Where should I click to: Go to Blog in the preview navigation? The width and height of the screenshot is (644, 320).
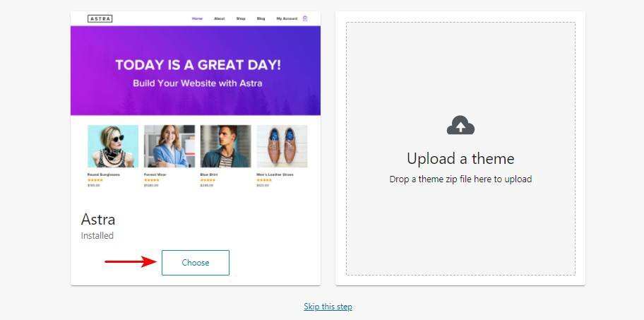[x=261, y=18]
